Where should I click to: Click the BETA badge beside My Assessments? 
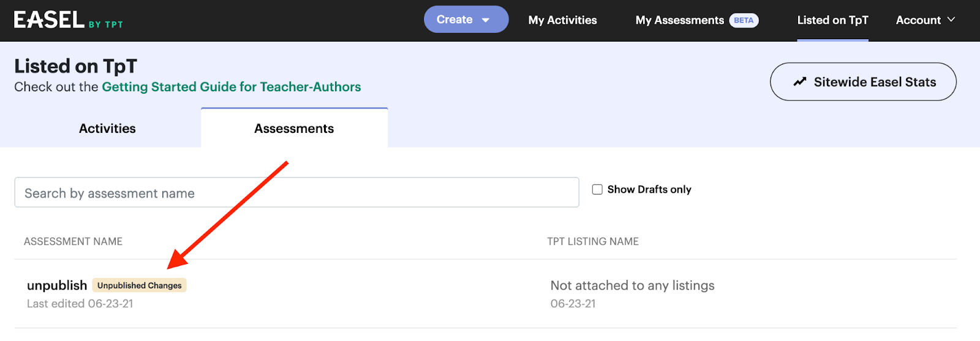tap(744, 20)
